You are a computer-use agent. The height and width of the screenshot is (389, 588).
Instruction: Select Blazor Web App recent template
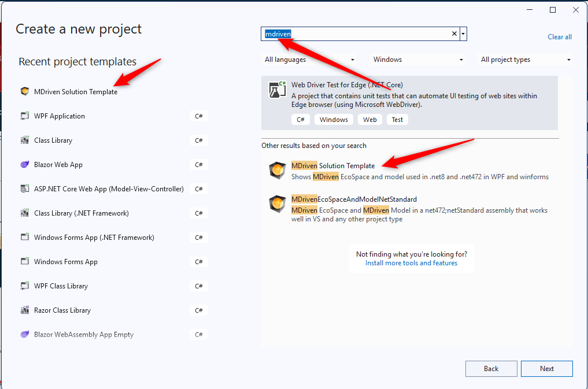click(58, 165)
